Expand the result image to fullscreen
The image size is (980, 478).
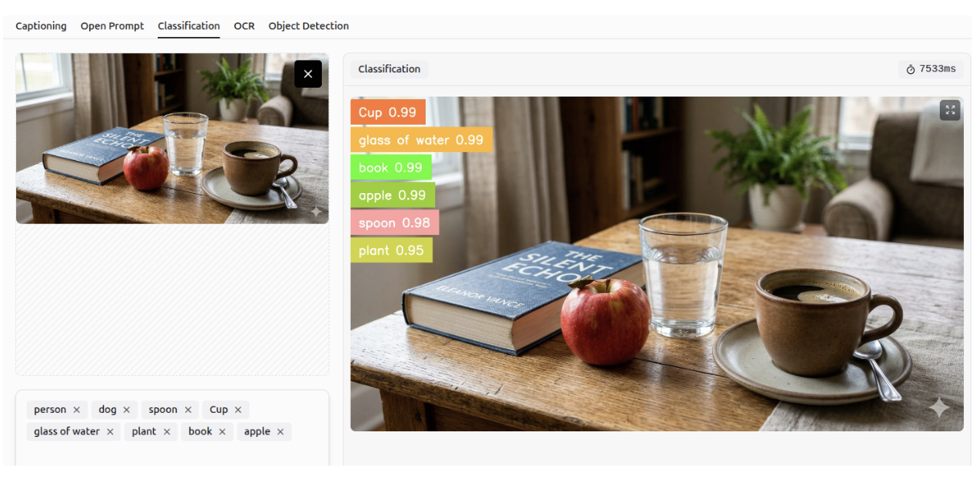click(x=950, y=110)
